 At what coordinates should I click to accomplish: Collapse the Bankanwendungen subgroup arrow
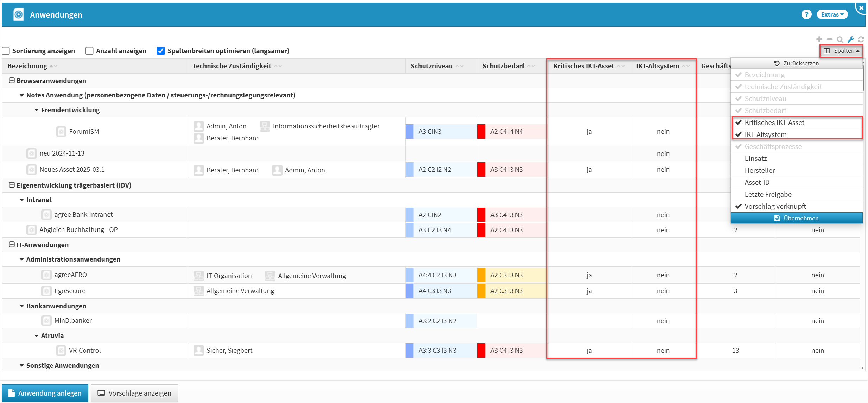(21, 306)
